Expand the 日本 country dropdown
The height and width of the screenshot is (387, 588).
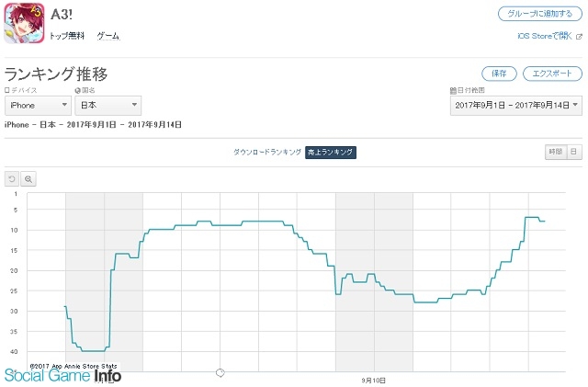108,106
